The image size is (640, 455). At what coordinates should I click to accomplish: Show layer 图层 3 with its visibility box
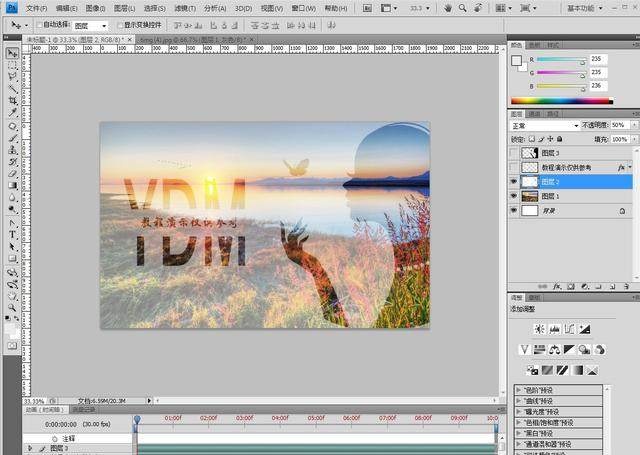click(x=515, y=153)
